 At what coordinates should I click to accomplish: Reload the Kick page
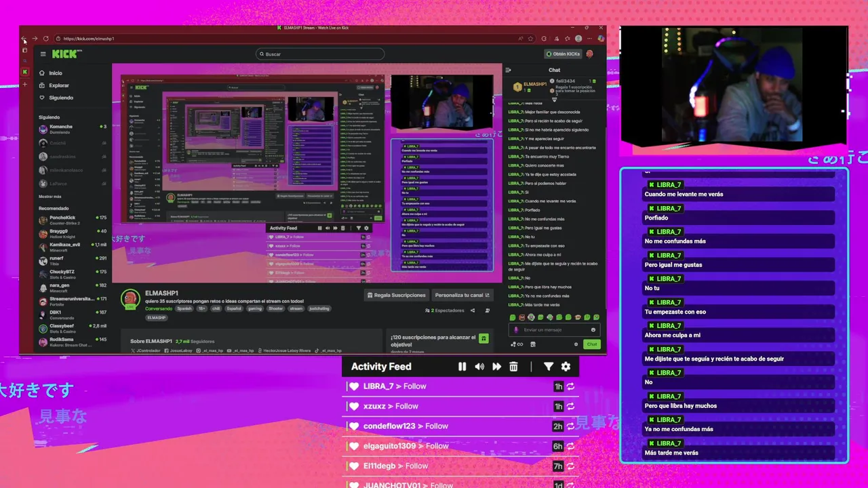pos(46,39)
